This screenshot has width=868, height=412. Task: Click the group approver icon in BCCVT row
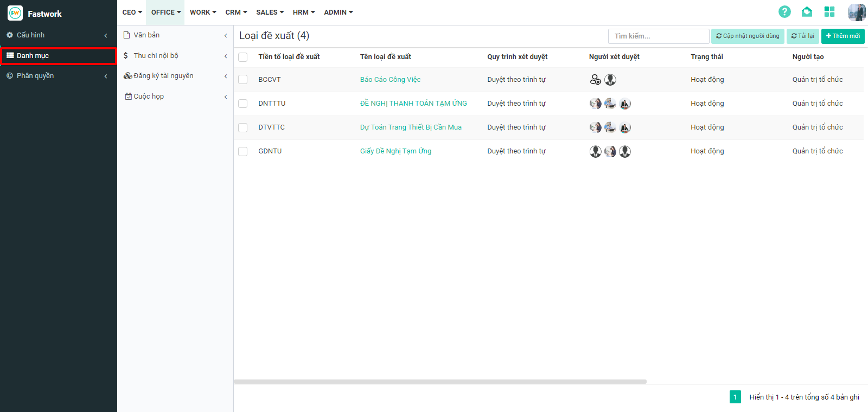(x=595, y=80)
